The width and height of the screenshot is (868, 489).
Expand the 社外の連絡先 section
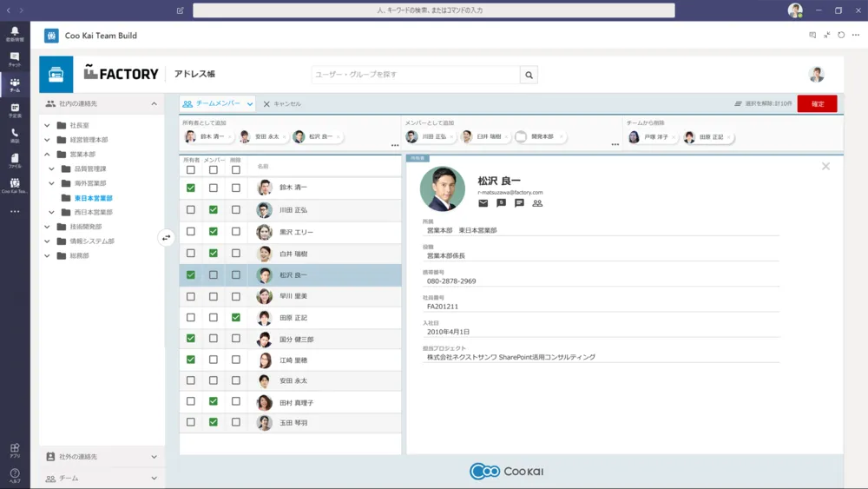tap(154, 457)
